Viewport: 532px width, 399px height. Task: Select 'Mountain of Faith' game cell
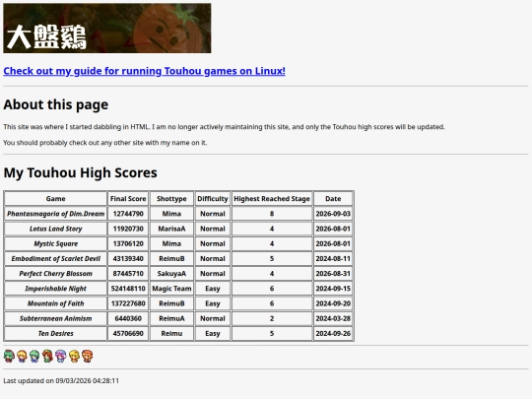(55, 303)
